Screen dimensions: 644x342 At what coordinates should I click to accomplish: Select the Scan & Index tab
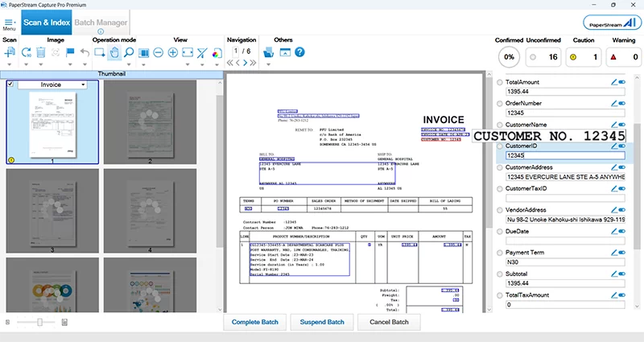(46, 23)
